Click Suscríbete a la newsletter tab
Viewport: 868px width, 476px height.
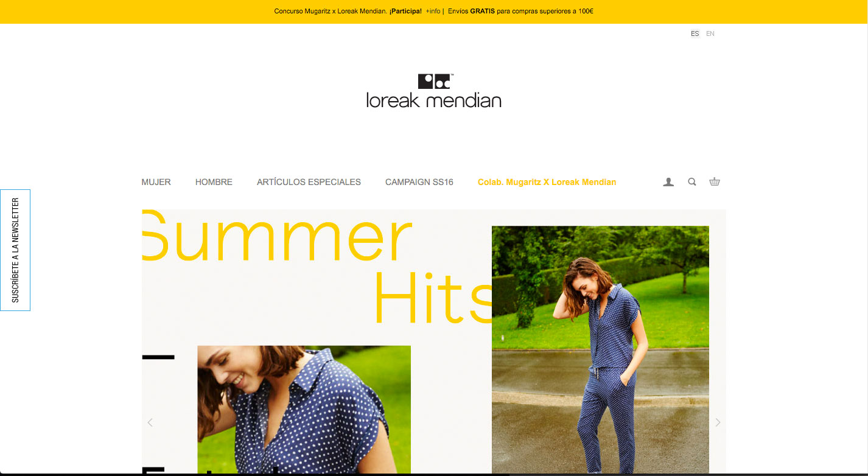[15, 250]
